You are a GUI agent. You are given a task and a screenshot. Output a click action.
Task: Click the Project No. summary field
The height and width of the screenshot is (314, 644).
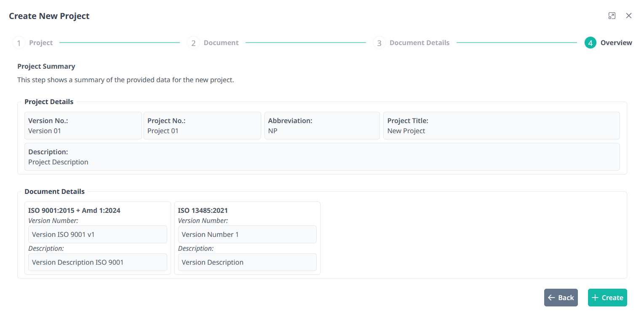point(202,126)
